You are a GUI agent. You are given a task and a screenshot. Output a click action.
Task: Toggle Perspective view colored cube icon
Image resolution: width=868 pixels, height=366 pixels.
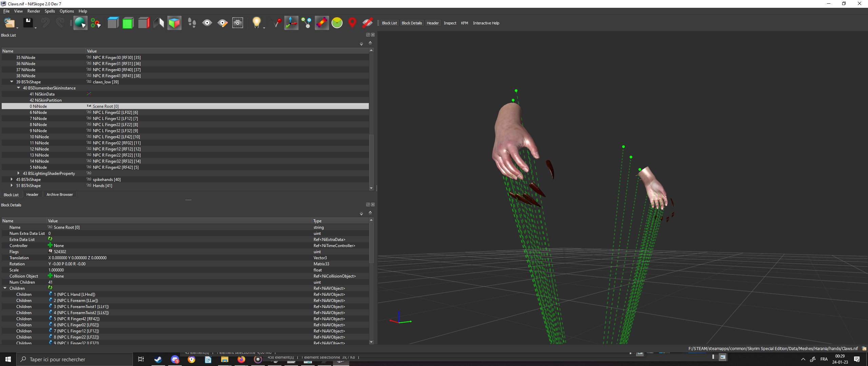174,23
